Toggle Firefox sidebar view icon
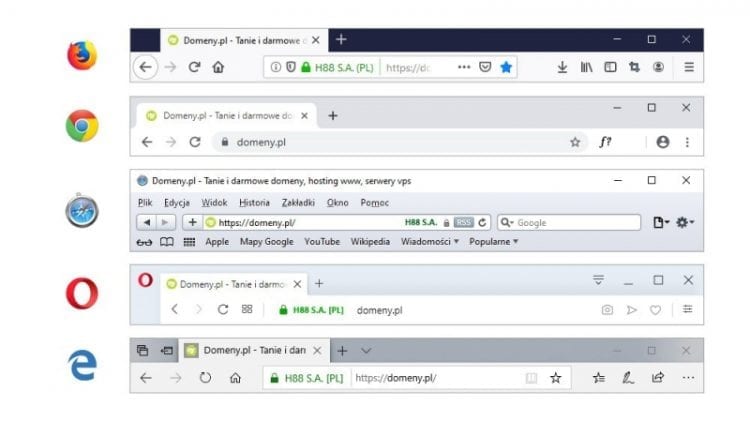The height and width of the screenshot is (421, 750). coord(610,67)
